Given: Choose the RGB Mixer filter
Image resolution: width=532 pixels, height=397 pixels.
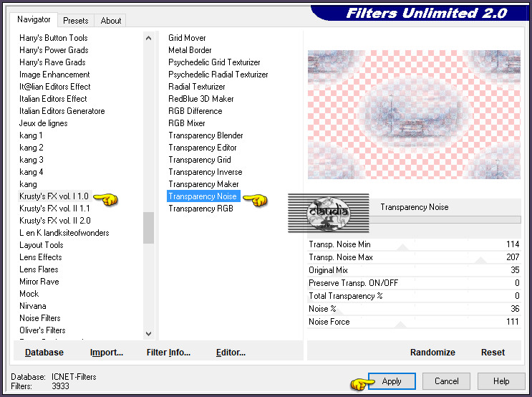Looking at the screenshot, I should [187, 123].
